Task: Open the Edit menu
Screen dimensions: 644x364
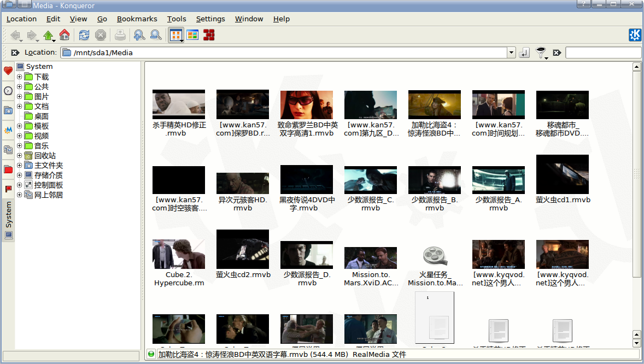Action: tap(53, 19)
